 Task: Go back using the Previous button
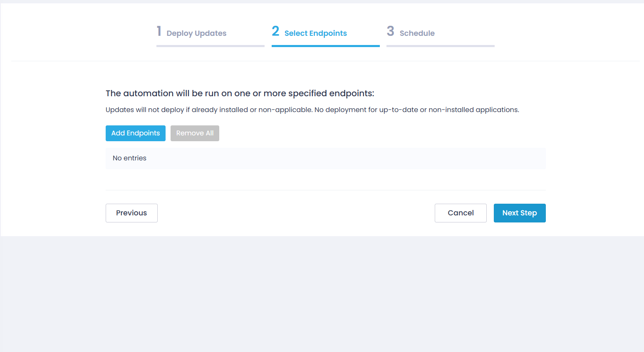(x=131, y=213)
